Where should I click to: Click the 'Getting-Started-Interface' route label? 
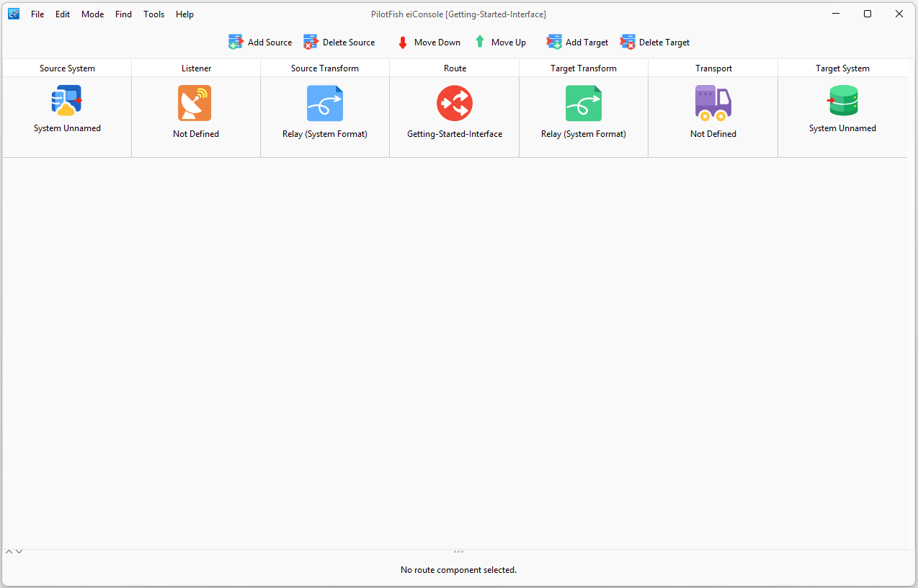[x=455, y=134]
